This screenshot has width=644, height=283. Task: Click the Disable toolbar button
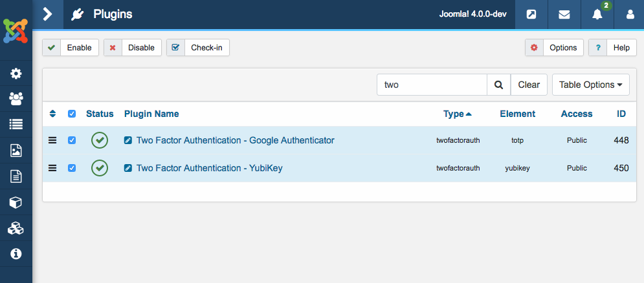[x=133, y=48]
